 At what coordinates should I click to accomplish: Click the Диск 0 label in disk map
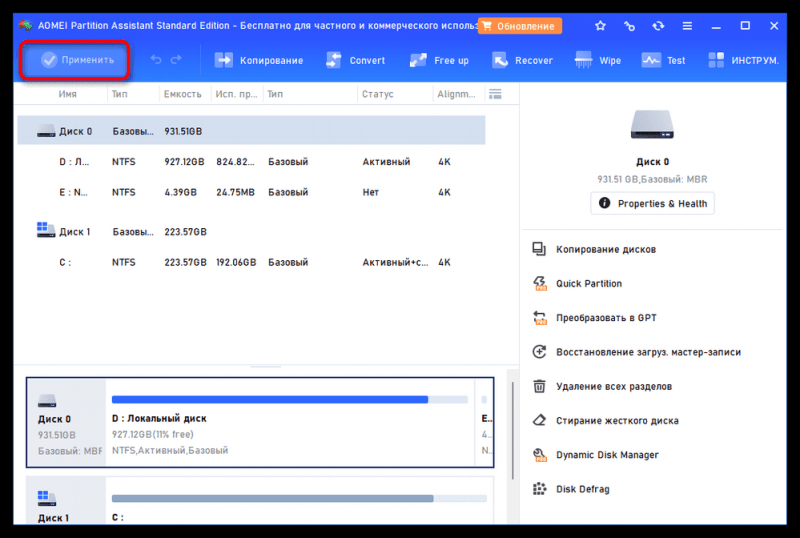[x=55, y=419]
